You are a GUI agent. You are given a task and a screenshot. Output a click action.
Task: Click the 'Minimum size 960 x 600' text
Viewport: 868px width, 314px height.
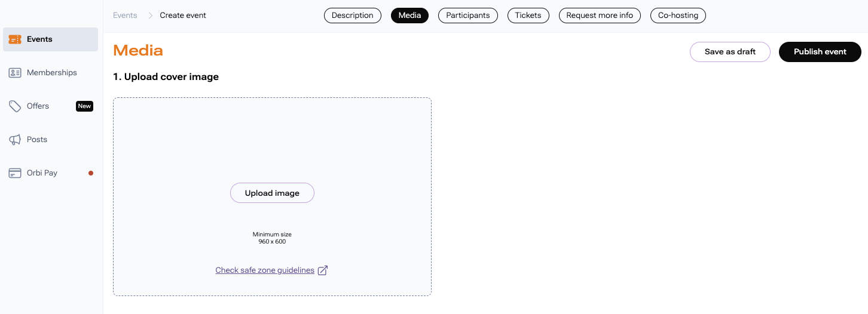(x=272, y=238)
